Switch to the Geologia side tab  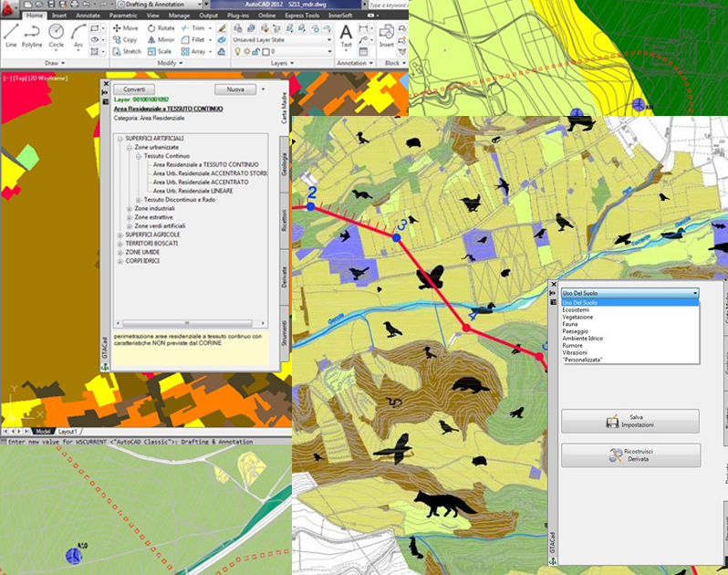[x=284, y=164]
